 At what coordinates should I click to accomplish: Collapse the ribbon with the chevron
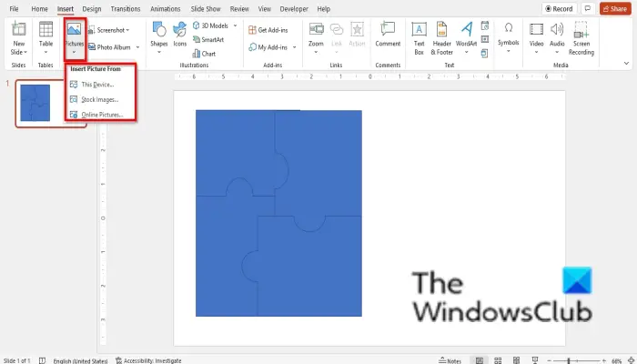click(x=626, y=63)
